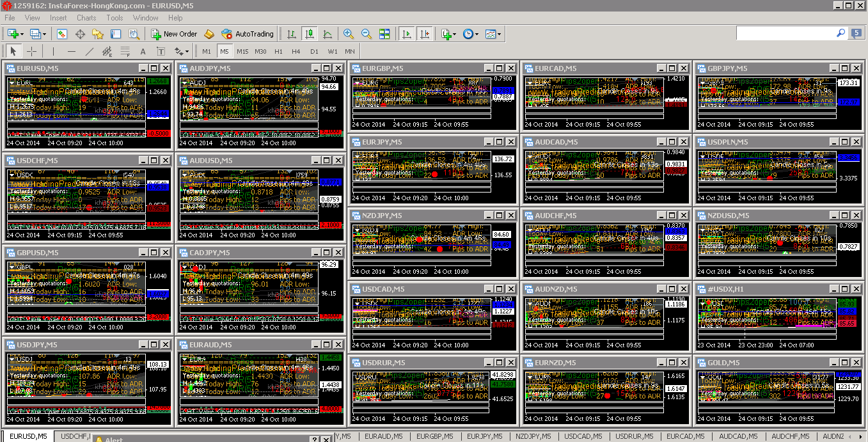The width and height of the screenshot is (868, 442).
Task: Toggle Chart Shift
Action: pyautogui.click(x=424, y=34)
